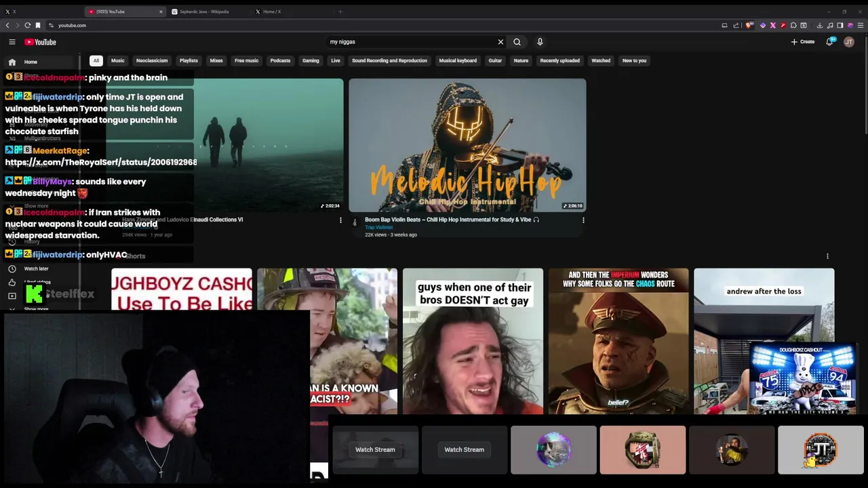
Task: Open the Trap Violinist channel link
Action: pyautogui.click(x=378, y=227)
